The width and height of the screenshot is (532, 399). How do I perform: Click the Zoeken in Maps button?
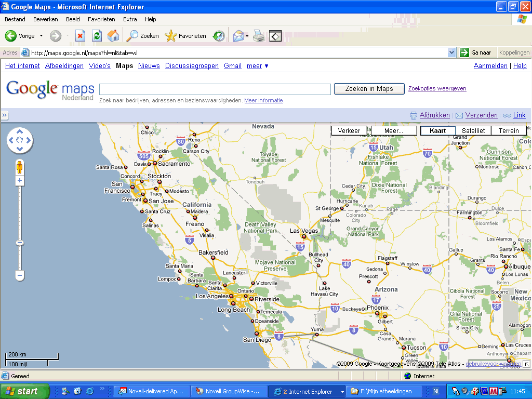point(369,88)
